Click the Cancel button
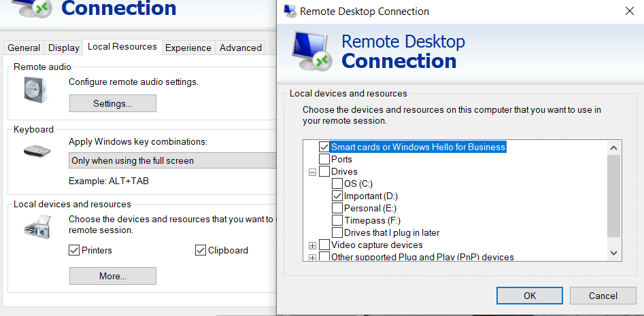The image size is (644, 316). pyautogui.click(x=603, y=296)
